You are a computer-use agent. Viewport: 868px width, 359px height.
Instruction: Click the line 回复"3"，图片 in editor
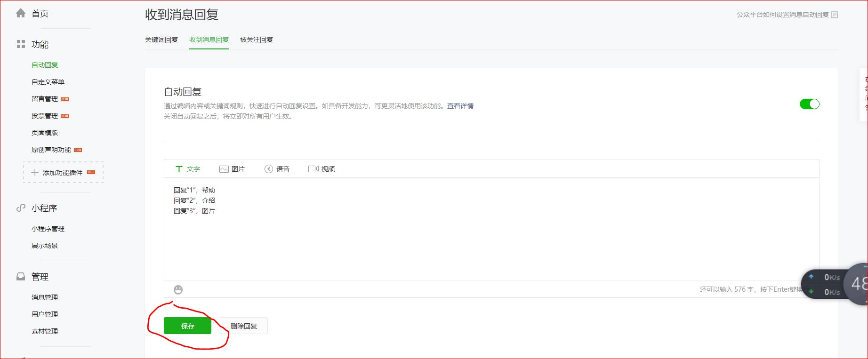(194, 211)
